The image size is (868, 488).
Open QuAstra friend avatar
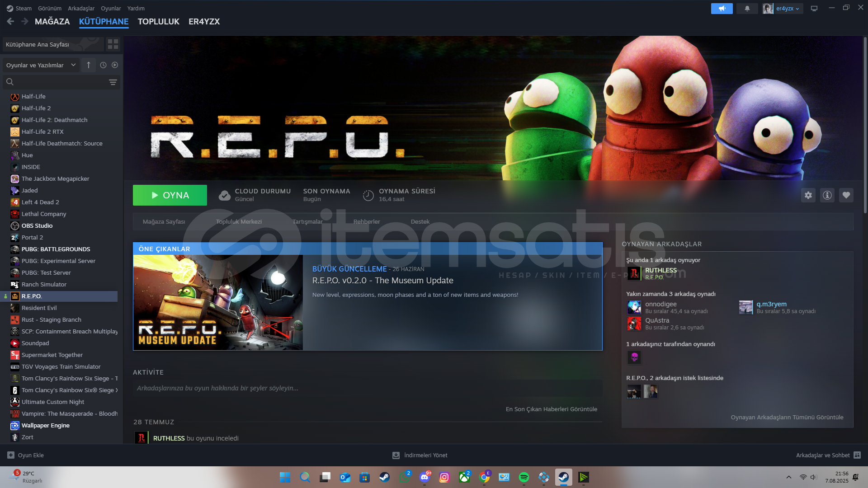[634, 324]
